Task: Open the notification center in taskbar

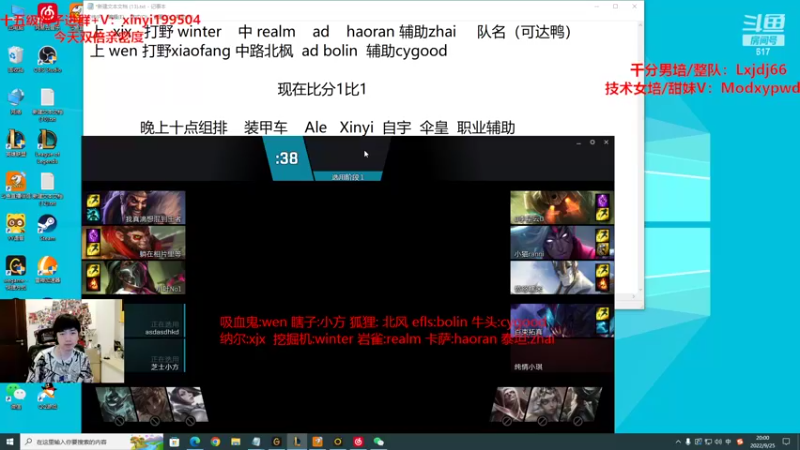Action: coord(786,442)
